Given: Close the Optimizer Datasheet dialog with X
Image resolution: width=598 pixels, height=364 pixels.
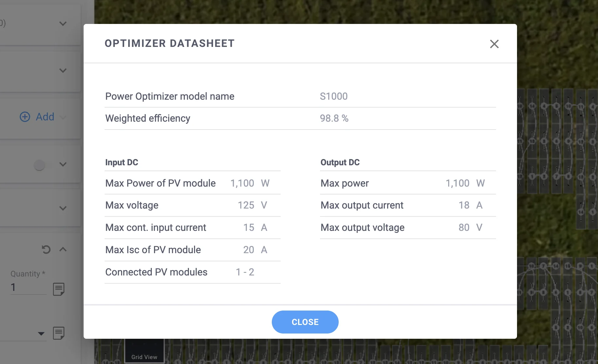Looking at the screenshot, I should (x=494, y=44).
